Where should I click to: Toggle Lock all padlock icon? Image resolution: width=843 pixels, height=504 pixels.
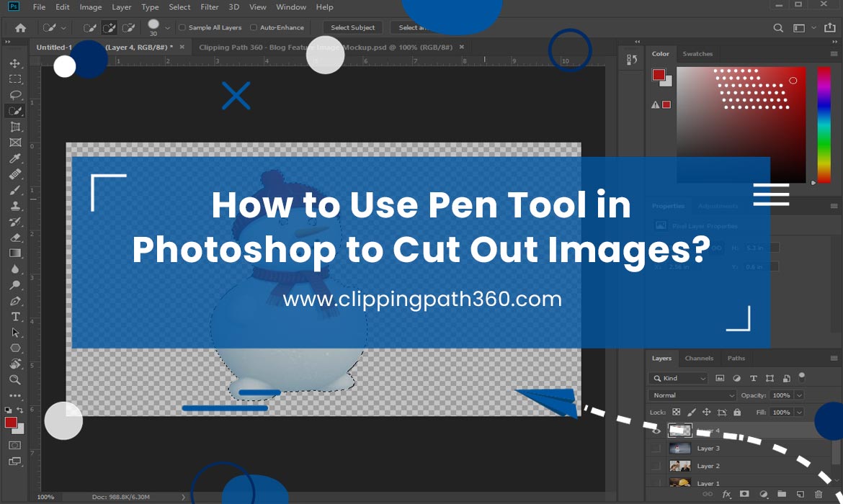(737, 412)
